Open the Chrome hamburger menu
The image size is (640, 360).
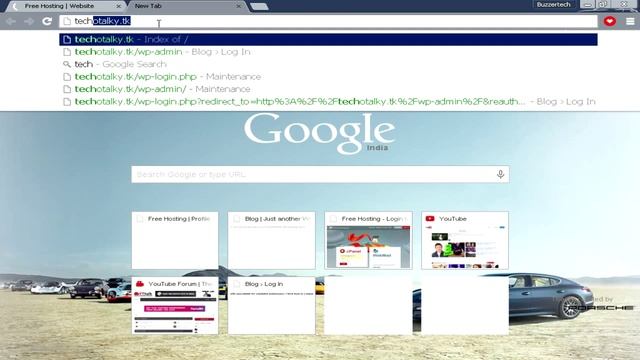pos(630,21)
